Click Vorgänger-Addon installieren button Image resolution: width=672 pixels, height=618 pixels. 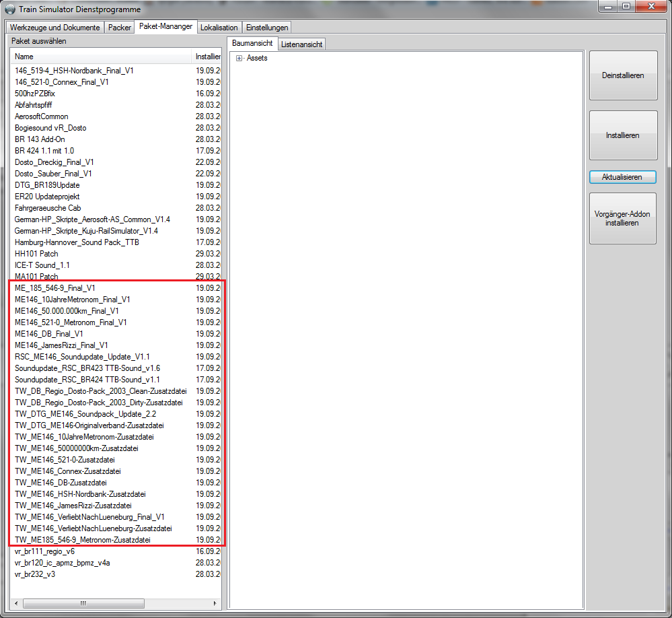tap(622, 218)
